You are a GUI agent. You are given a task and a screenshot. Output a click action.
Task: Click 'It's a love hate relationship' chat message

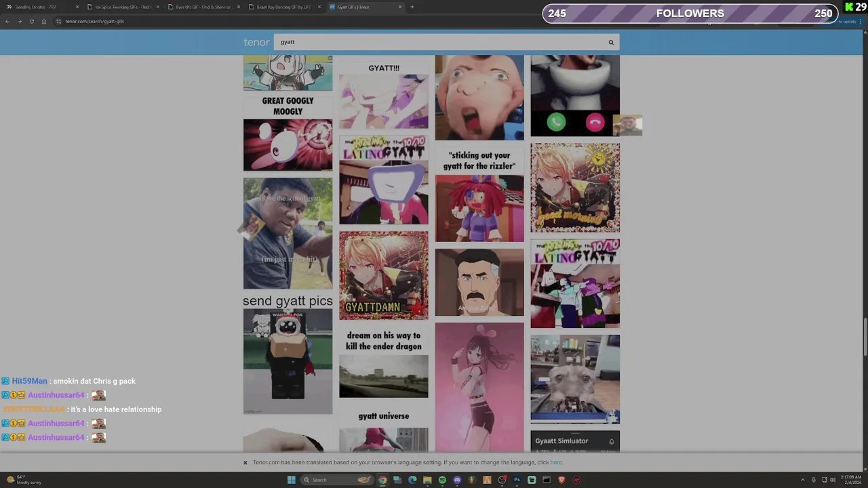coord(116,409)
